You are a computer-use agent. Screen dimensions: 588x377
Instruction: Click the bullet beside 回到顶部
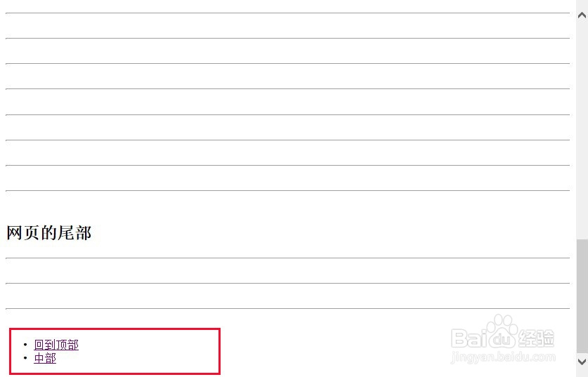coord(25,345)
